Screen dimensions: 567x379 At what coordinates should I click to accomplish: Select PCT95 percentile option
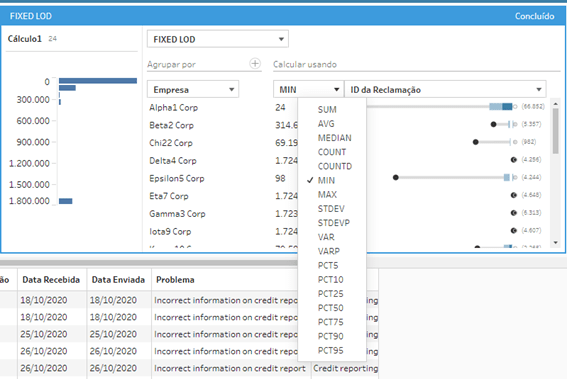[331, 350]
